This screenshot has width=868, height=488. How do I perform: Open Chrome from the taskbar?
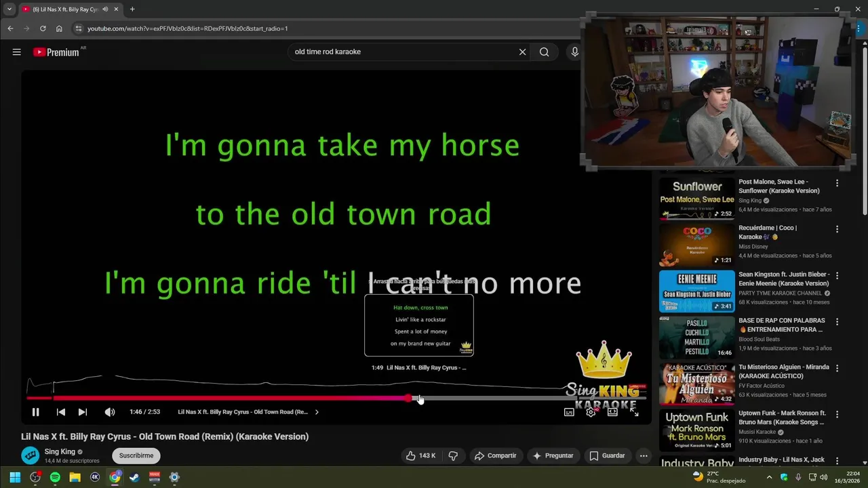click(115, 477)
